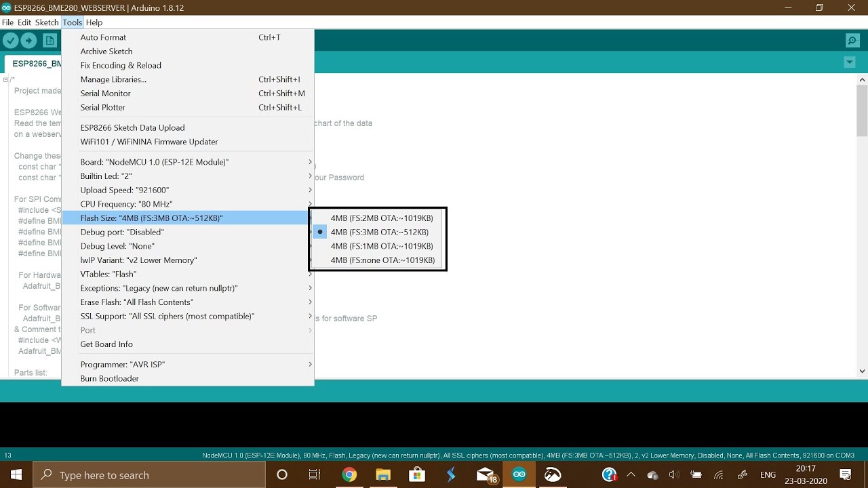Click the Cortana circle icon
The height and width of the screenshot is (488, 868).
coord(282,475)
